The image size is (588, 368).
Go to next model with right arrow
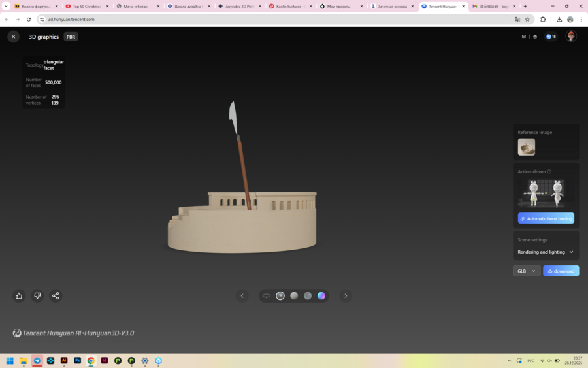tap(346, 296)
